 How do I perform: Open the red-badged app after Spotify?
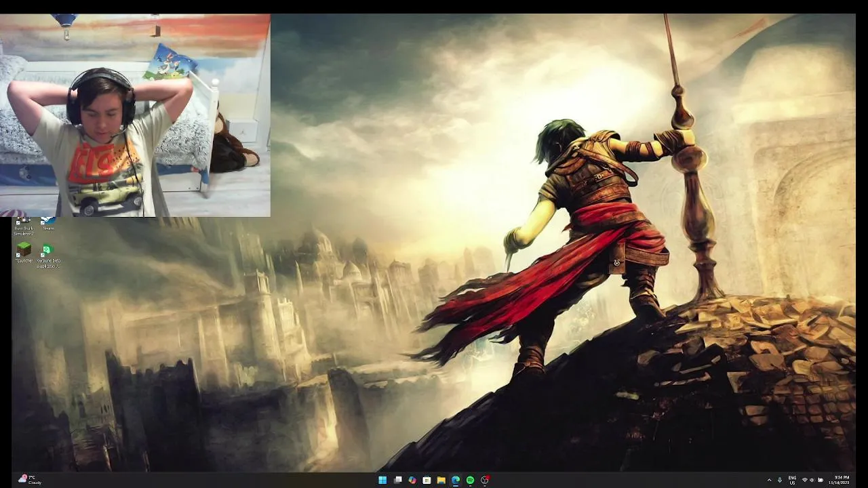point(485,480)
